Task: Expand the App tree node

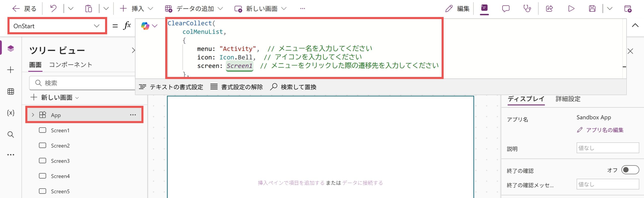Action: 33,115
